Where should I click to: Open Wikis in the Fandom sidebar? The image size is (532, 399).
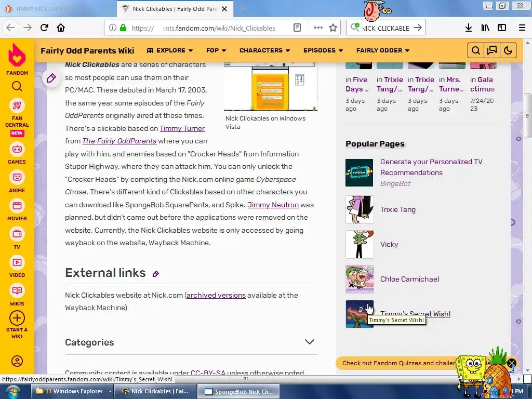click(x=17, y=296)
